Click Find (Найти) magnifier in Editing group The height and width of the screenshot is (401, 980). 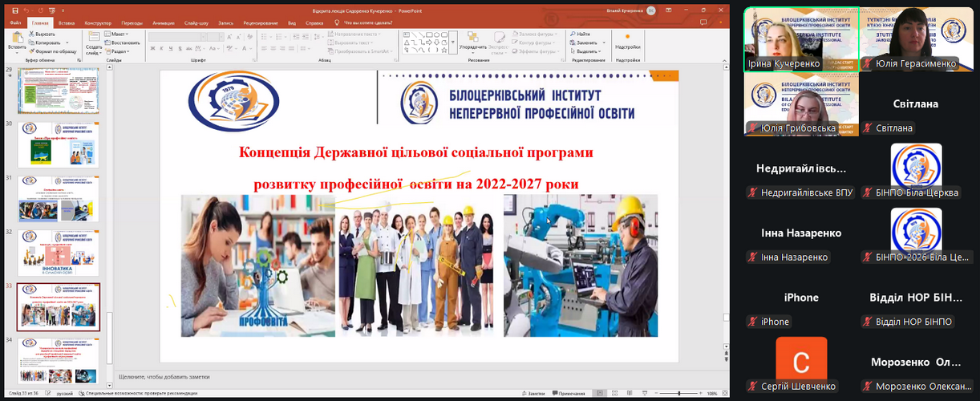click(579, 34)
